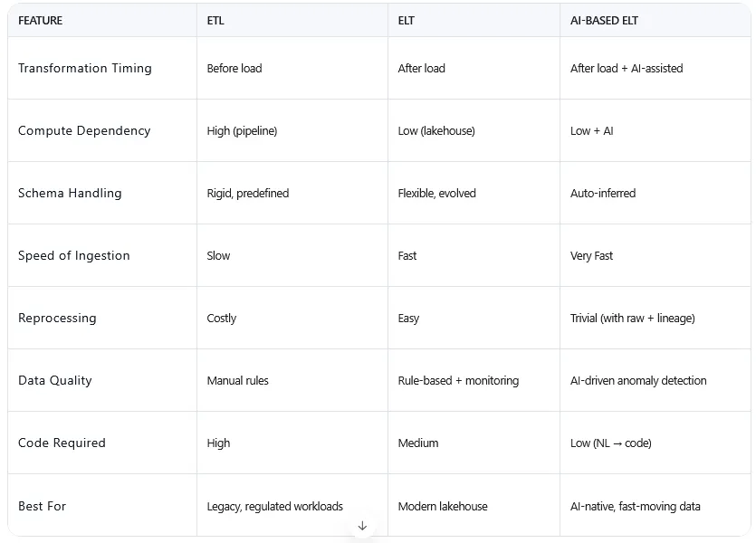The height and width of the screenshot is (543, 756).
Task: Click the Compute Dependency row label
Action: 84,130
